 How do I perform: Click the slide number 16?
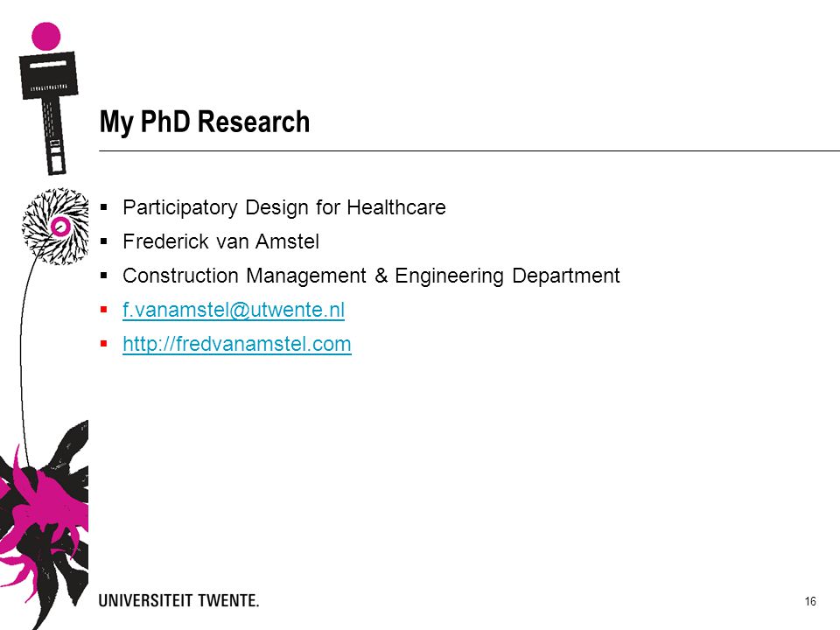point(810,602)
